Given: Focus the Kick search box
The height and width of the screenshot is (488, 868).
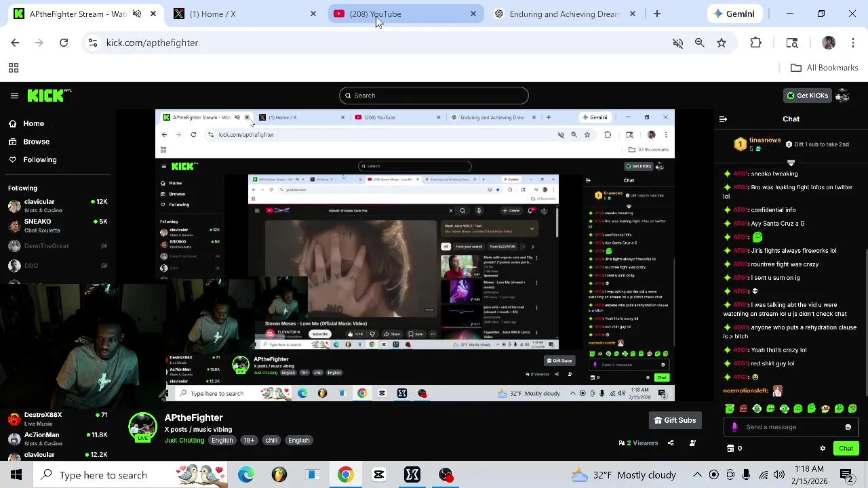Looking at the screenshot, I should [x=434, y=96].
